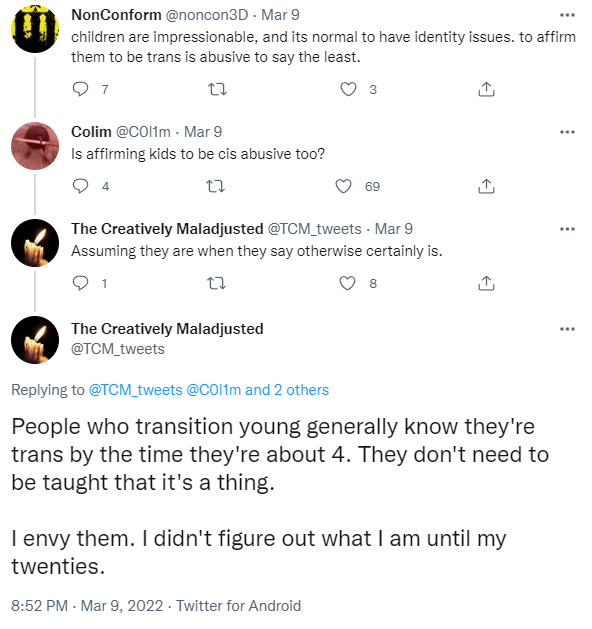Viewport: 592px width, 629px height.
Task: Reply to NonConform's tweet
Action: [80, 89]
